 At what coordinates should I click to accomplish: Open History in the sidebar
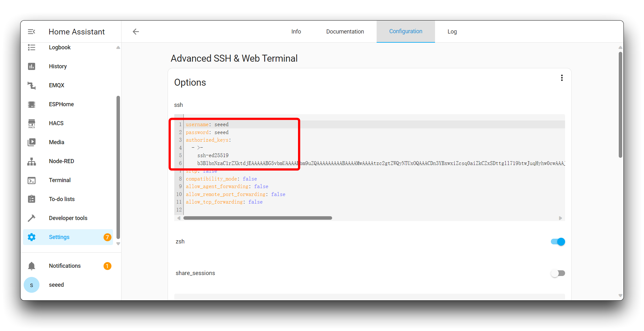click(x=68, y=66)
